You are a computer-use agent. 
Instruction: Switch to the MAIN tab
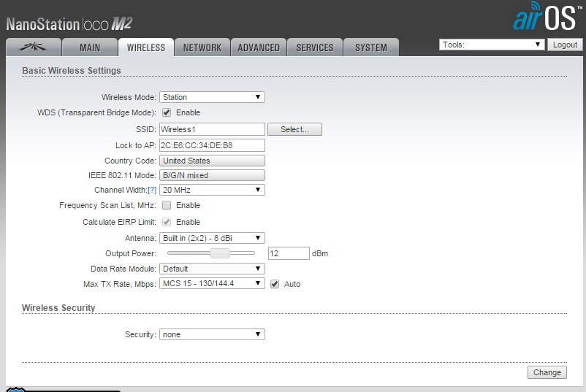90,47
